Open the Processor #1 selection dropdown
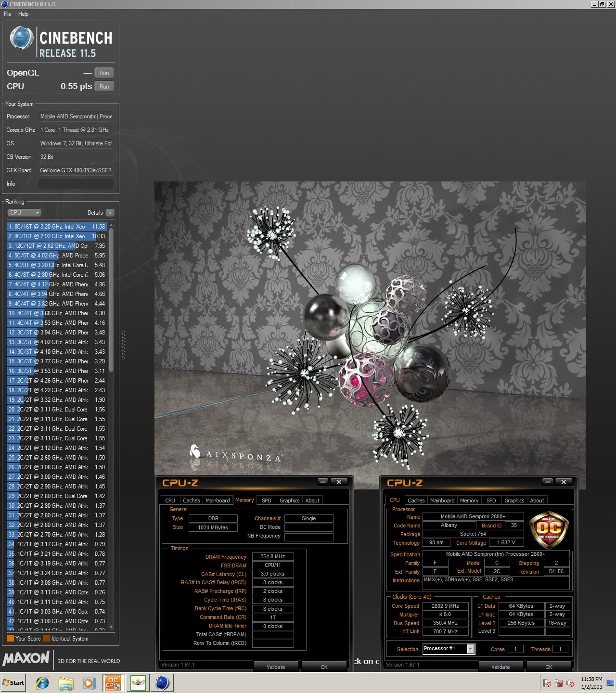This screenshot has height=693, width=616. tap(449, 649)
